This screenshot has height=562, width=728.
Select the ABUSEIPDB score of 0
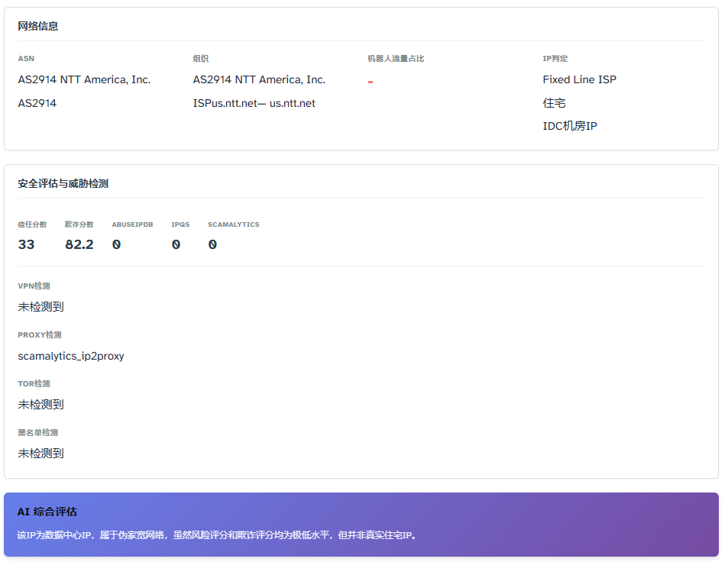point(116,244)
